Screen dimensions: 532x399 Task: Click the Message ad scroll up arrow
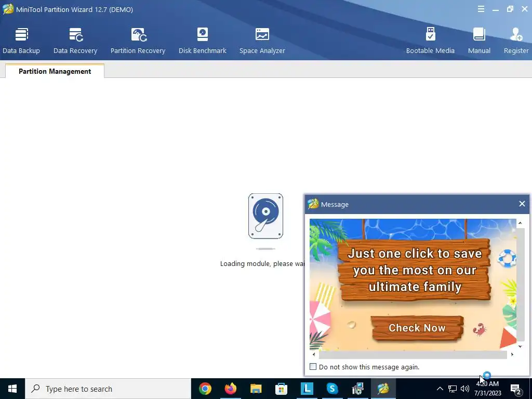coord(520,223)
